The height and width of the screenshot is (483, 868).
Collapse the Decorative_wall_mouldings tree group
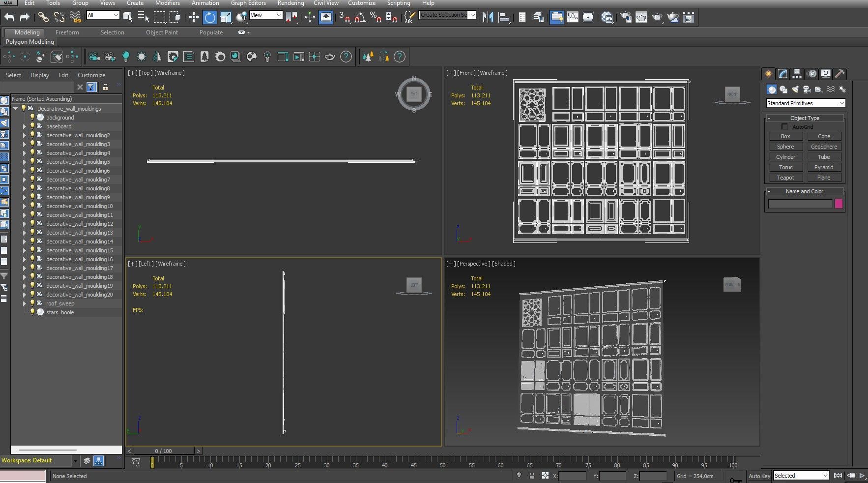(x=15, y=109)
